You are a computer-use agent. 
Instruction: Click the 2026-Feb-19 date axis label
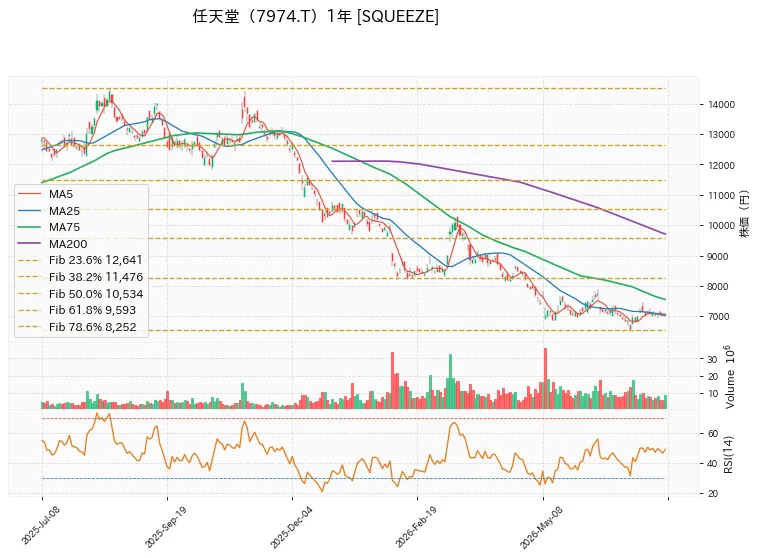(x=416, y=527)
